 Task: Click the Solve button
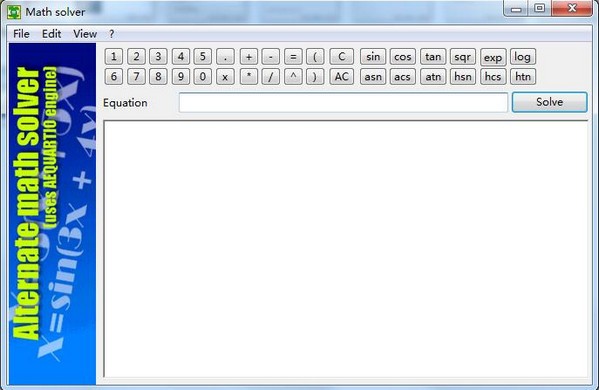point(549,102)
